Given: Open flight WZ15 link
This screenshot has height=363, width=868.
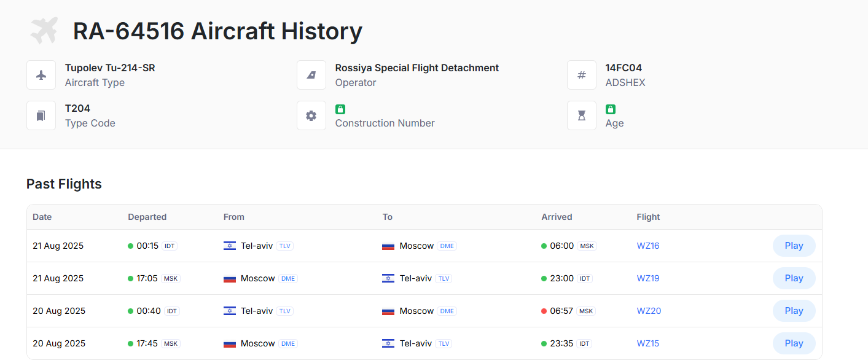Looking at the screenshot, I should (x=648, y=343).
